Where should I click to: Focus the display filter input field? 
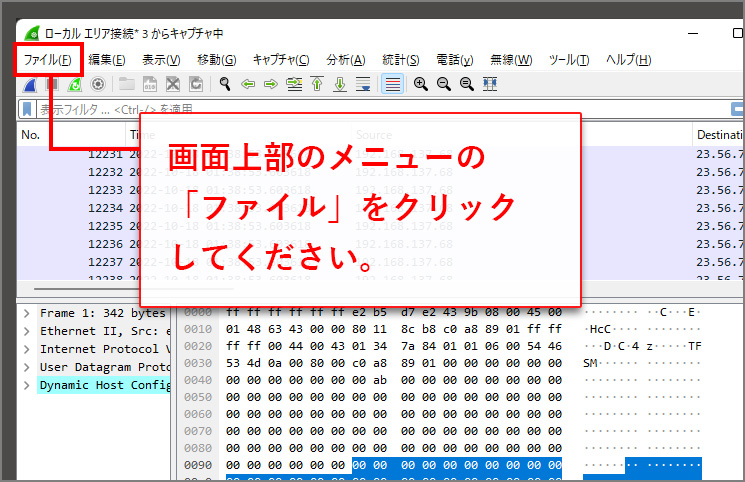[380, 109]
